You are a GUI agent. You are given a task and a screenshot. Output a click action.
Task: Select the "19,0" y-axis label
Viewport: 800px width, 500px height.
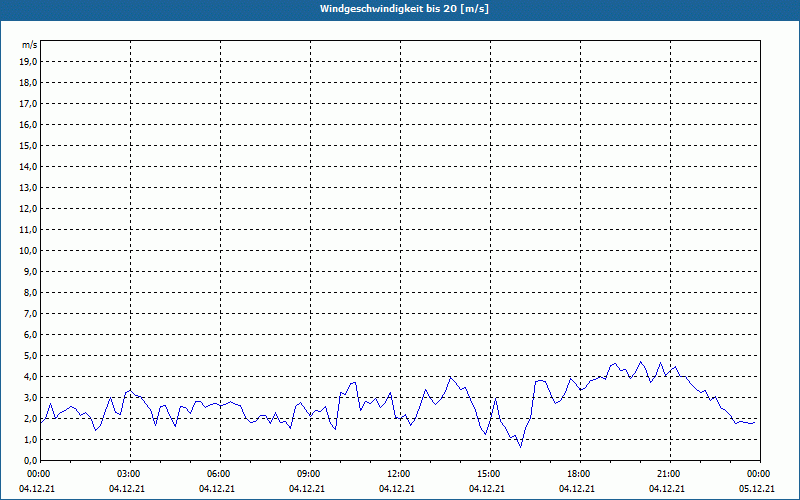pos(29,62)
